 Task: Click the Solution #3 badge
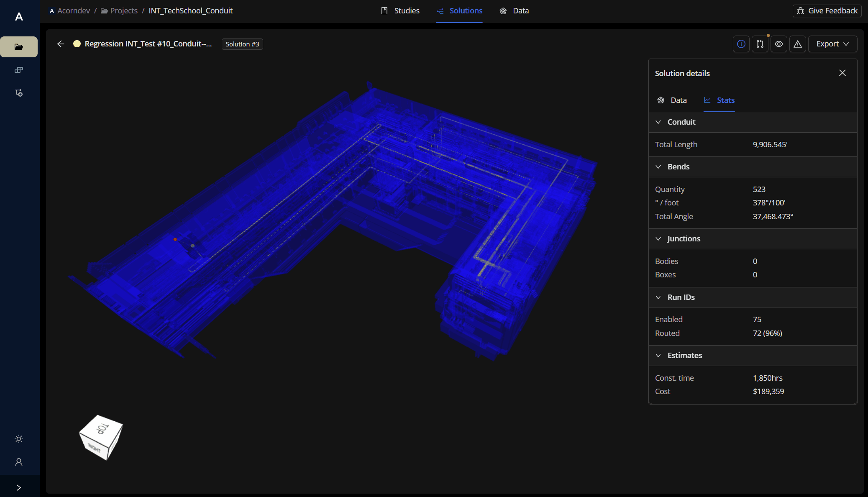(x=242, y=44)
